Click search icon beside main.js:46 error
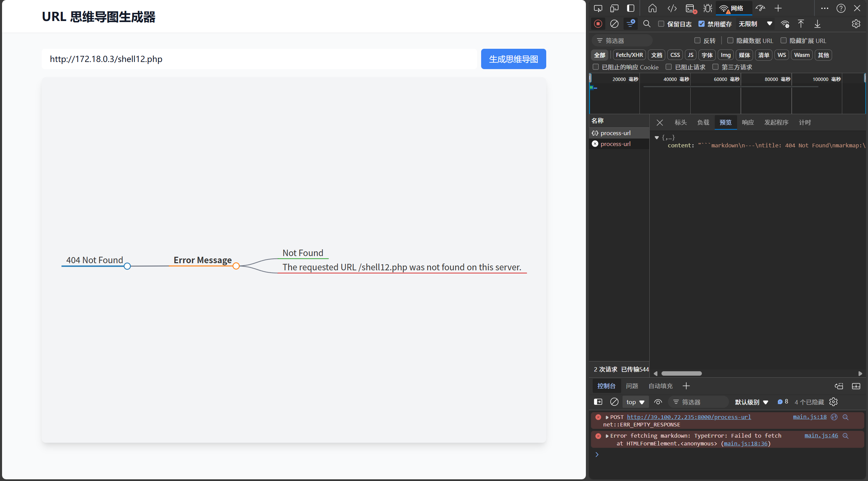Image resolution: width=868 pixels, height=481 pixels. pos(846,436)
